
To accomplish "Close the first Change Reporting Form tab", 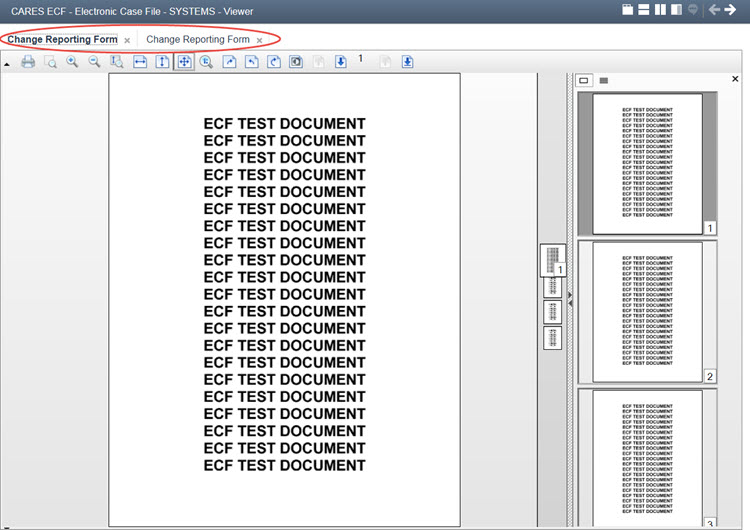I will [x=127, y=41].
